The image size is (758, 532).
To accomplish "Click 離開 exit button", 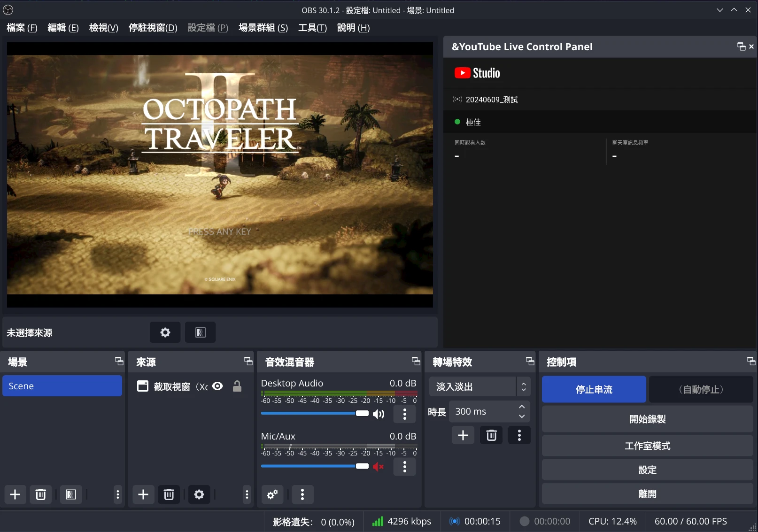I will (x=648, y=493).
